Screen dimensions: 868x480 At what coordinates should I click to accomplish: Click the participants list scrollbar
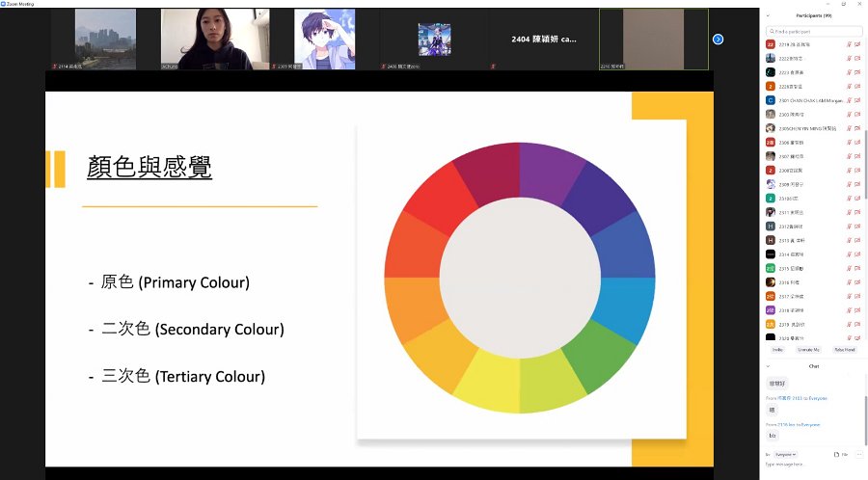click(865, 164)
